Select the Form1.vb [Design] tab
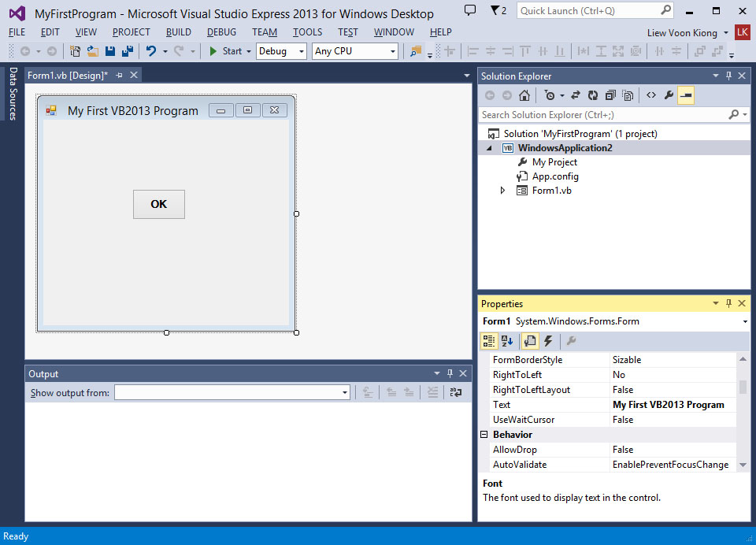This screenshot has height=545, width=756. (68, 76)
